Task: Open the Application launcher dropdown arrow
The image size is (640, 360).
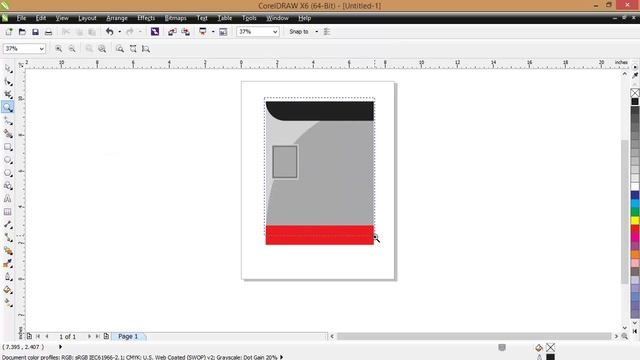Action: 213,31
